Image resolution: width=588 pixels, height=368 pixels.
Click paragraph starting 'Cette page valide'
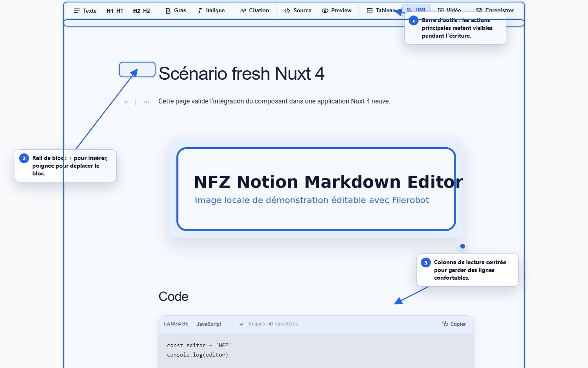click(274, 101)
